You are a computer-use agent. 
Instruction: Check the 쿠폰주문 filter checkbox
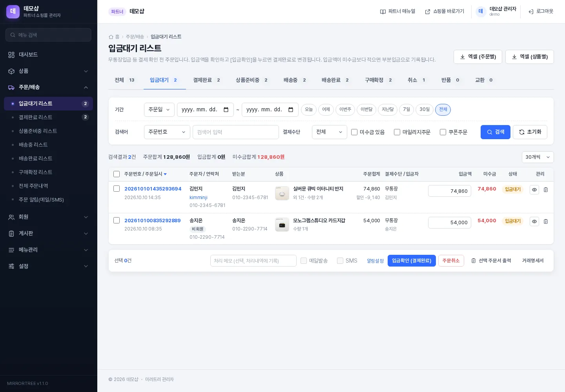tap(443, 132)
